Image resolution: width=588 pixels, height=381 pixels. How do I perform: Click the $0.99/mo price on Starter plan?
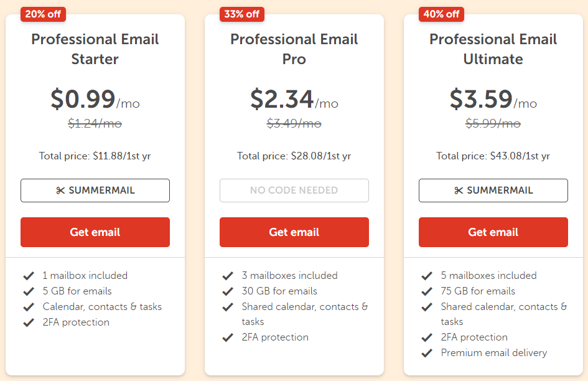[x=95, y=99]
